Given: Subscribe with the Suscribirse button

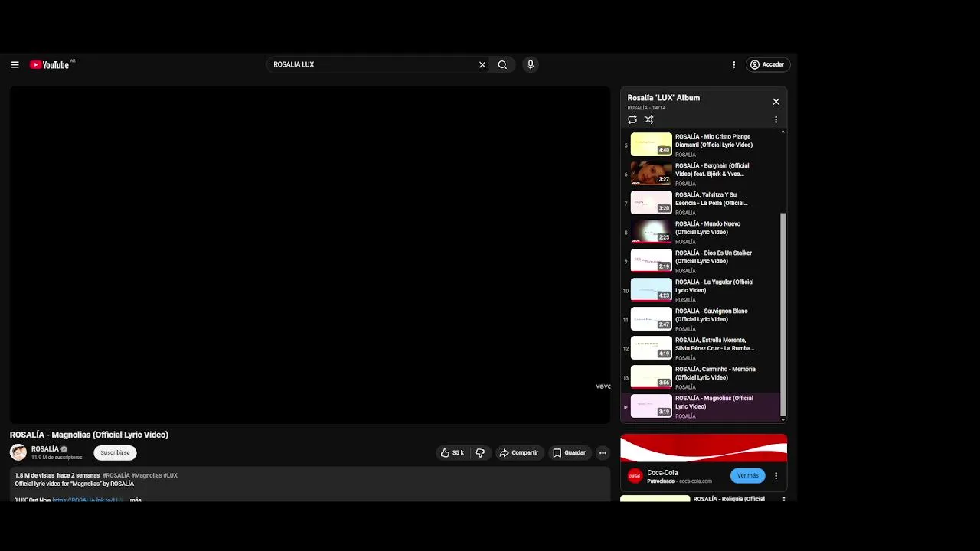Looking at the screenshot, I should point(115,452).
